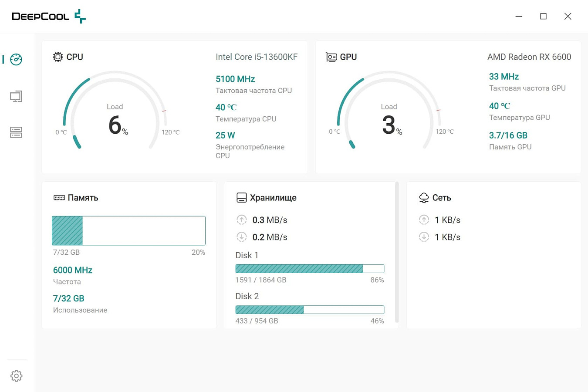Click the Память heading
588x392 pixels.
[x=83, y=198]
